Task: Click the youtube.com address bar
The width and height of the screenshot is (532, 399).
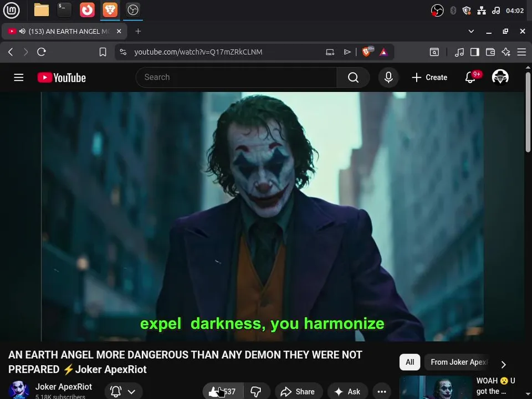Action: (198, 52)
